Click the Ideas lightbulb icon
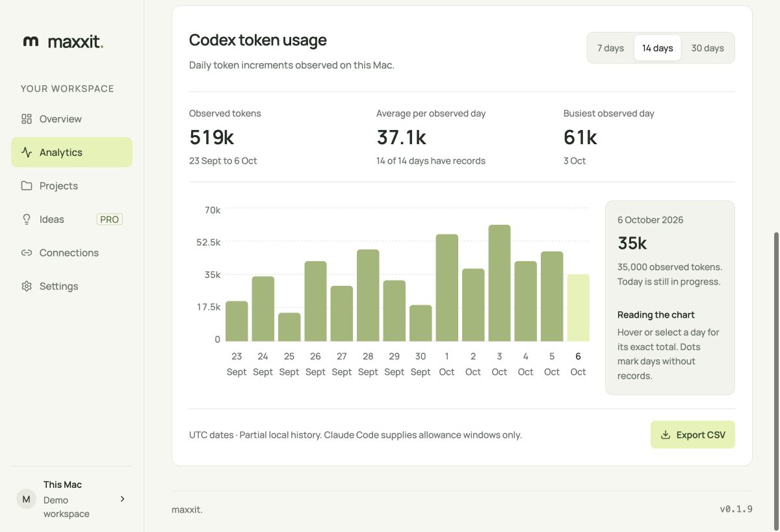780x532 pixels. point(27,220)
